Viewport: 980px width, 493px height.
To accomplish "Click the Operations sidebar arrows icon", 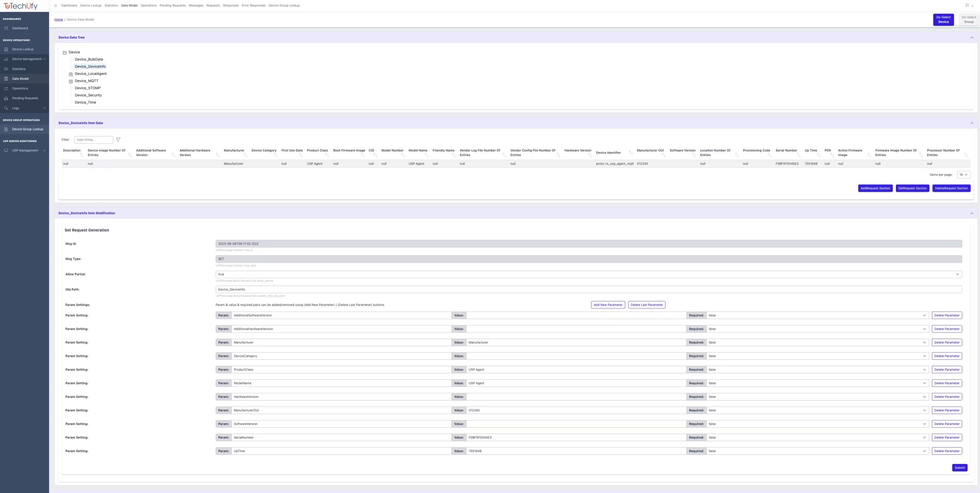I will [x=6, y=88].
